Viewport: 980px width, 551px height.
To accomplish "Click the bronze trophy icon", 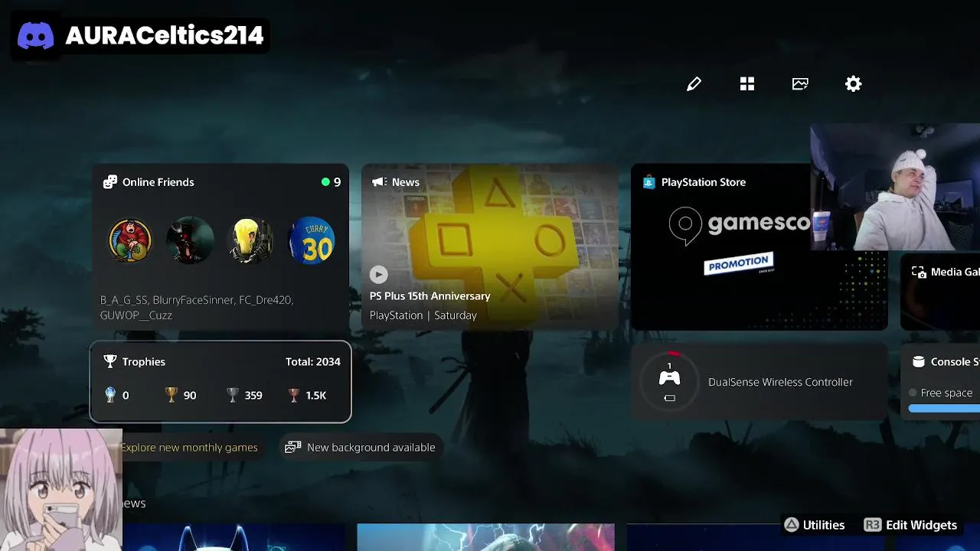I will point(293,395).
